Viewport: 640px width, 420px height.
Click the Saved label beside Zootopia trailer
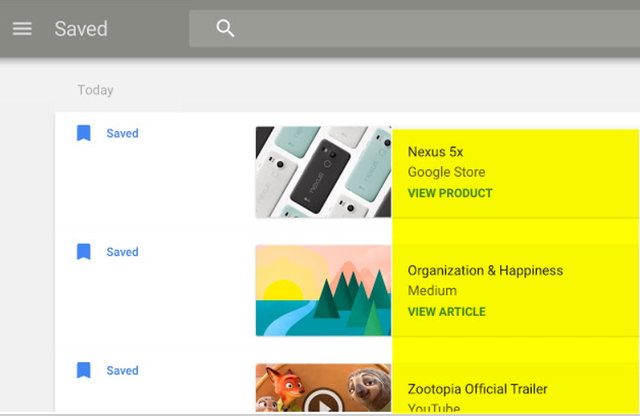click(122, 371)
